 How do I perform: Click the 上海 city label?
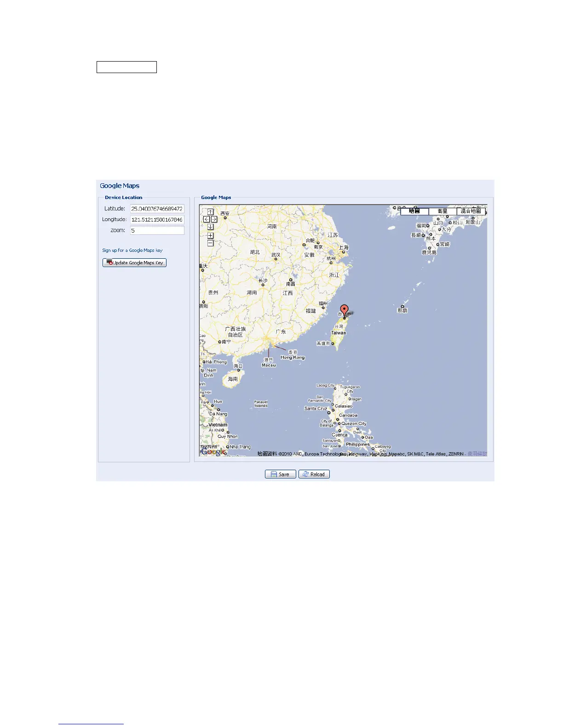[344, 247]
